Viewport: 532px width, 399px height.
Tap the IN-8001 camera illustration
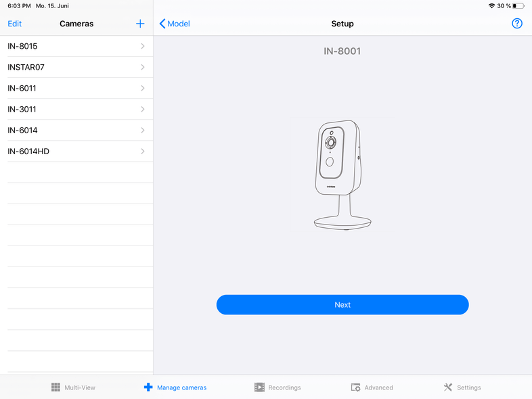click(x=342, y=176)
